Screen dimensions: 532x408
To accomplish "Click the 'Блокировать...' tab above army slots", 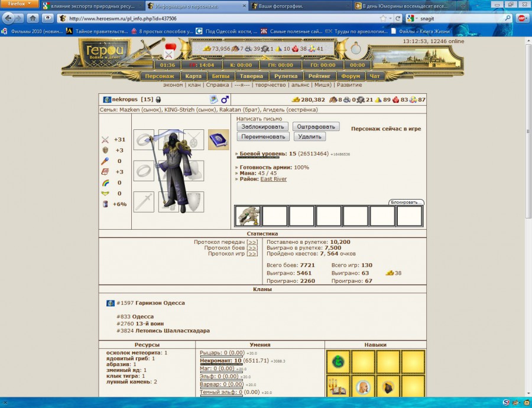I will click(x=406, y=202).
